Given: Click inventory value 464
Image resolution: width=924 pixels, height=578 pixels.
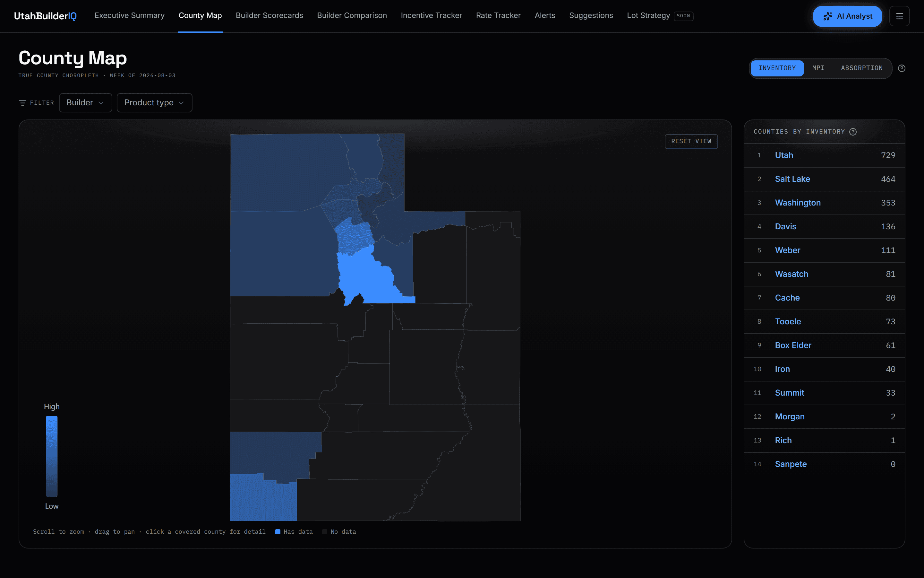Looking at the screenshot, I should click(x=888, y=179).
